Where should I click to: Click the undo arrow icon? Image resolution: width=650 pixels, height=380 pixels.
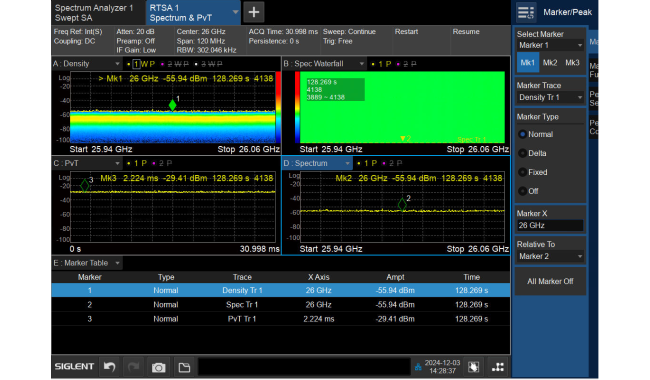click(110, 367)
